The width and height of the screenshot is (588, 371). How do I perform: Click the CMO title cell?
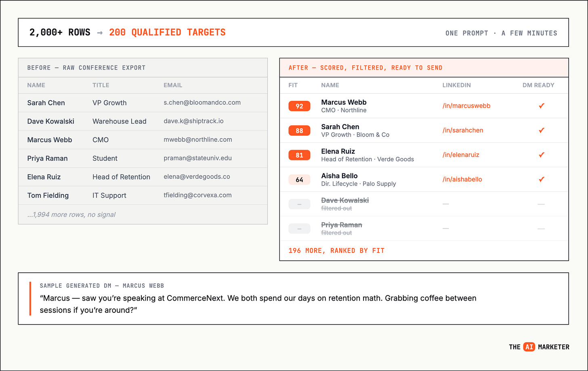pyautogui.click(x=101, y=140)
